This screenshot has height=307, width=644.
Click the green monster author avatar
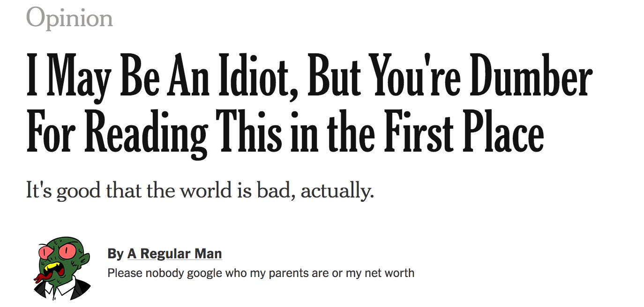point(62,268)
